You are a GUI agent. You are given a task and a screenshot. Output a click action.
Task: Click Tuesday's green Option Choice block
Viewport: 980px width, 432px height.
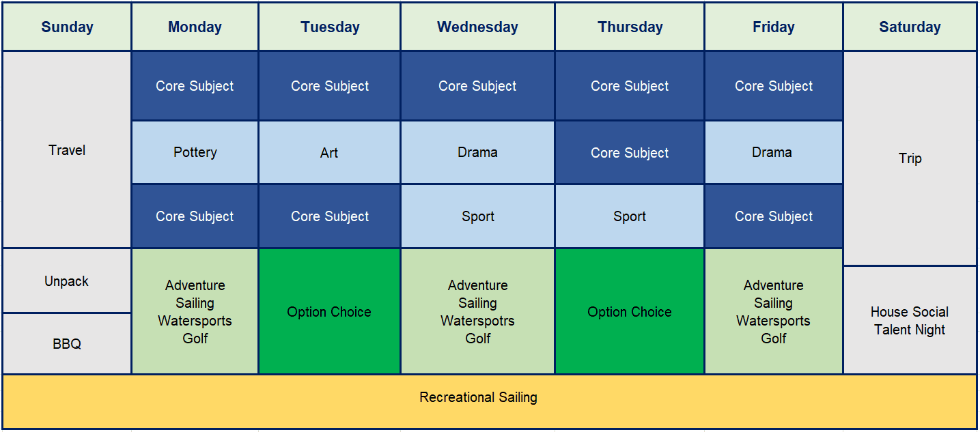(x=329, y=312)
